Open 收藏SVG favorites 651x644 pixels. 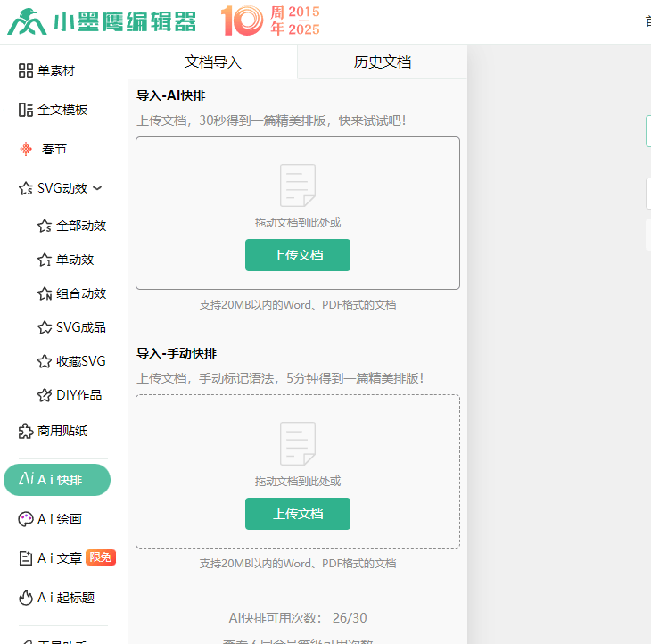pyautogui.click(x=80, y=361)
